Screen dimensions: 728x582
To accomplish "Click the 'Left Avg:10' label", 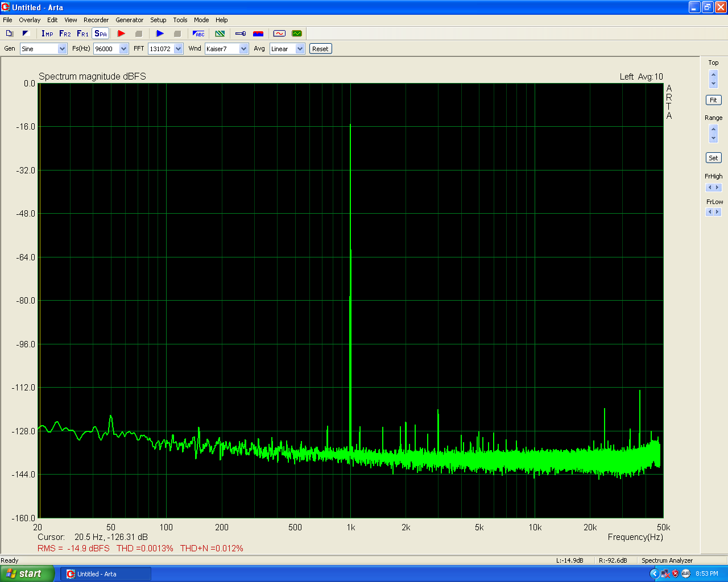I will tap(642, 77).
